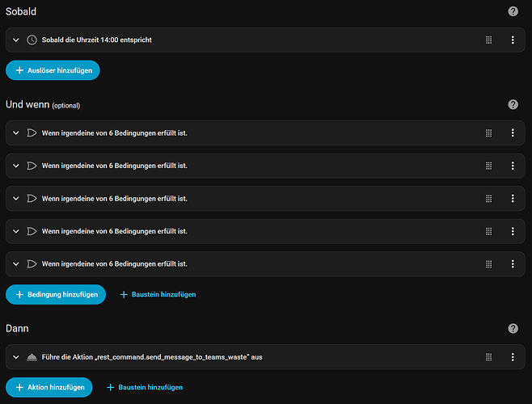Open the three-dot menu of the fourth condition
Image resolution: width=532 pixels, height=404 pixels.
tap(513, 231)
